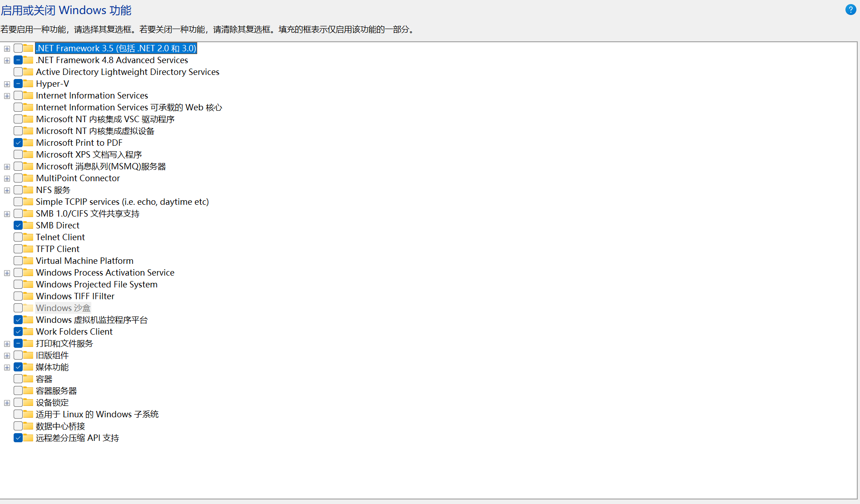Expand .NET Framework 4.8 Advanced Services

(7, 60)
